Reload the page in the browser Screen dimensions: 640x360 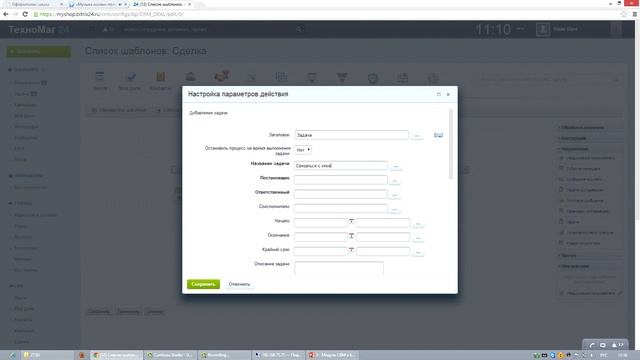pos(25,14)
